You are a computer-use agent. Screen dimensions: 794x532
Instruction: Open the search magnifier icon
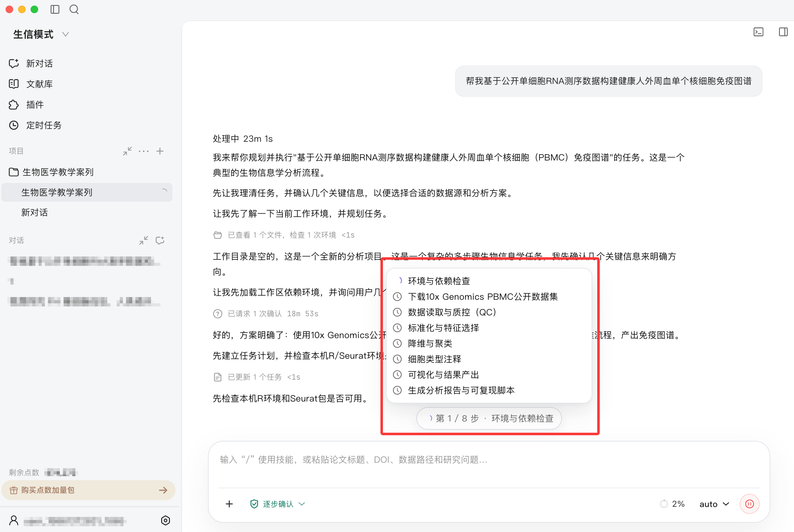tap(74, 9)
